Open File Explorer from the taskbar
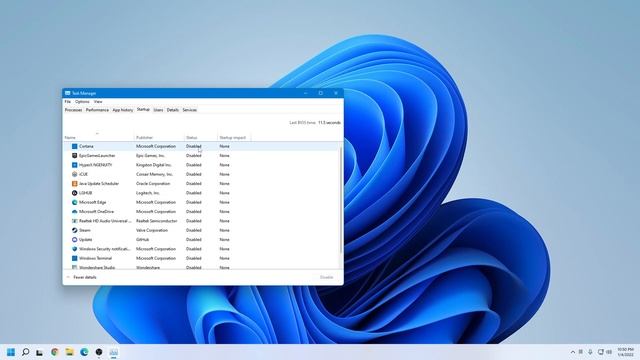640x360 pixels. pos(69,352)
